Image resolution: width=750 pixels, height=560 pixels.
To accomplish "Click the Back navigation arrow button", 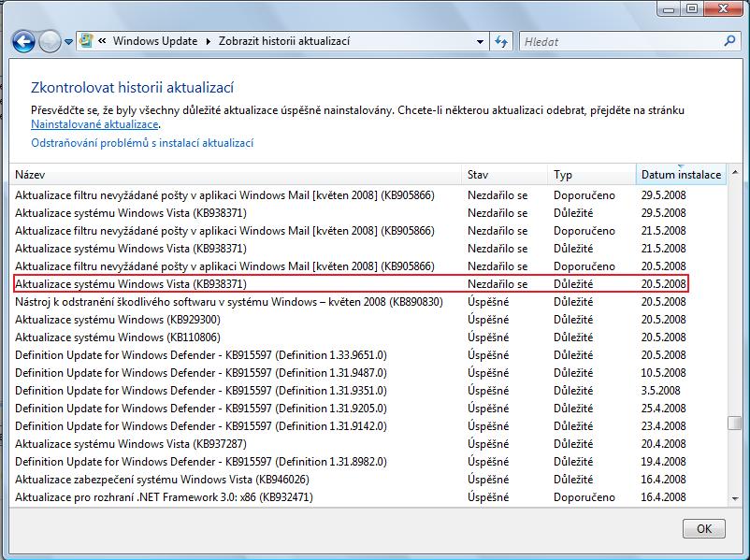I will tap(23, 42).
